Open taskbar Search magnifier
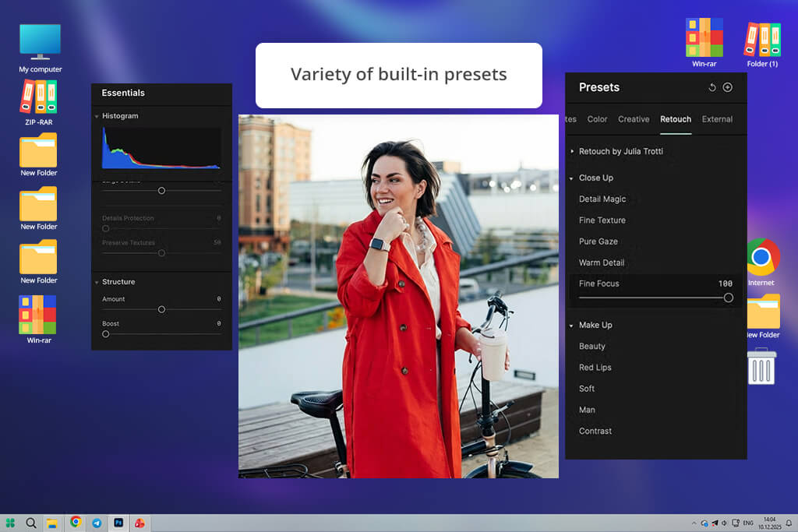798x532 pixels. coord(31,523)
